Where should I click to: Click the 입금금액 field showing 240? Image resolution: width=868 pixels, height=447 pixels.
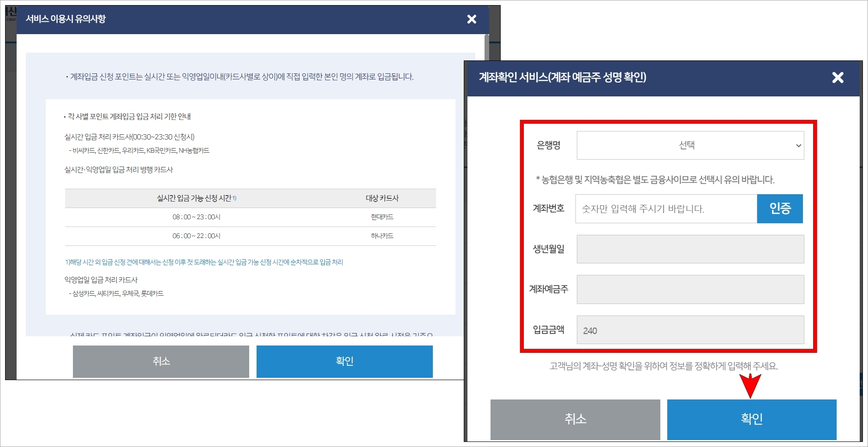click(x=689, y=330)
